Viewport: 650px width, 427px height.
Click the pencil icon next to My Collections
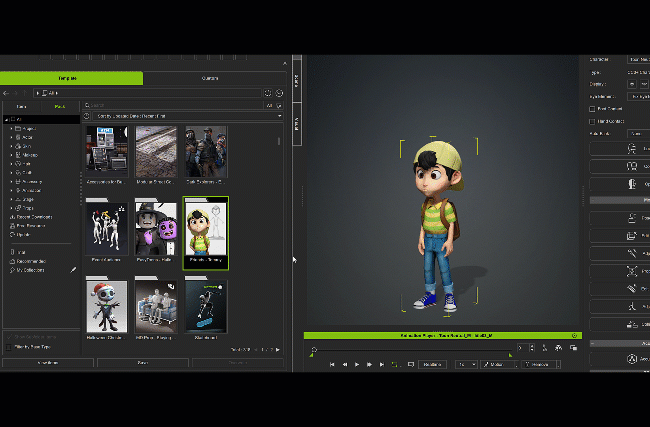(x=73, y=270)
